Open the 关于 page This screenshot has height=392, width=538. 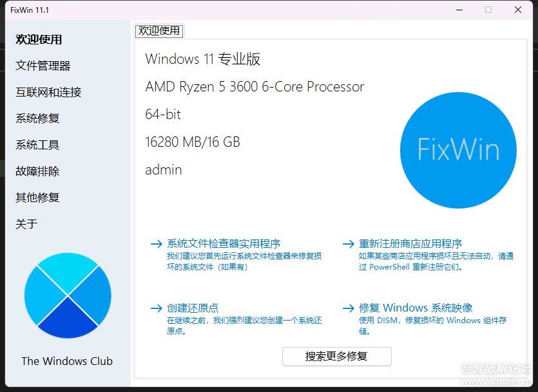coord(26,224)
